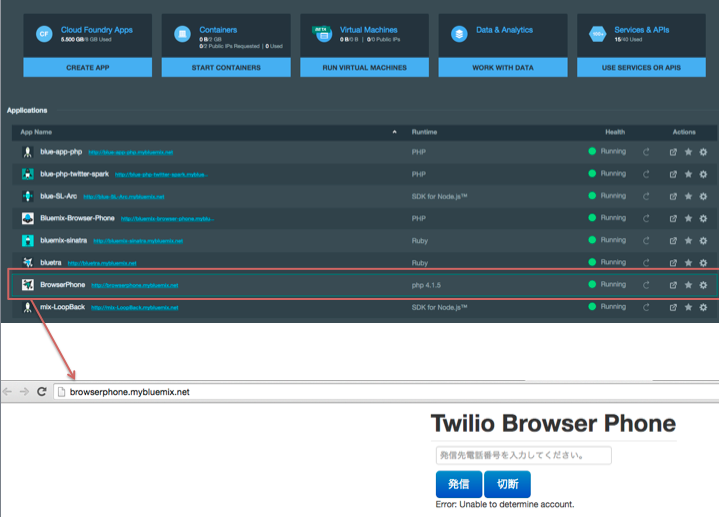
Task: Open the Cloud Foundry Apps CF icon
Action: pos(44,34)
